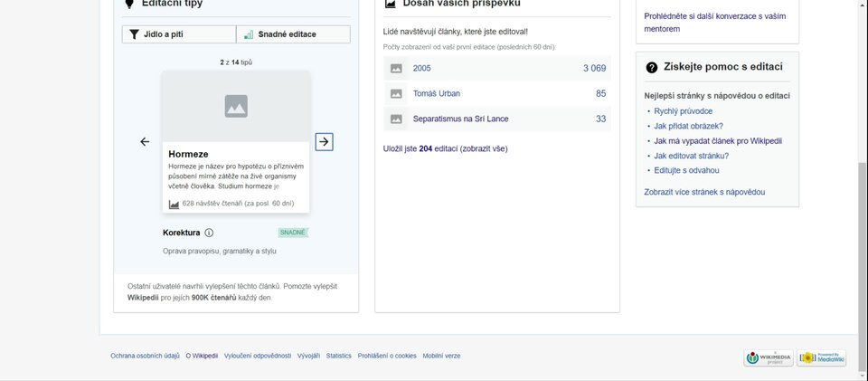
Task: Open Statistics footer link
Action: click(x=339, y=356)
